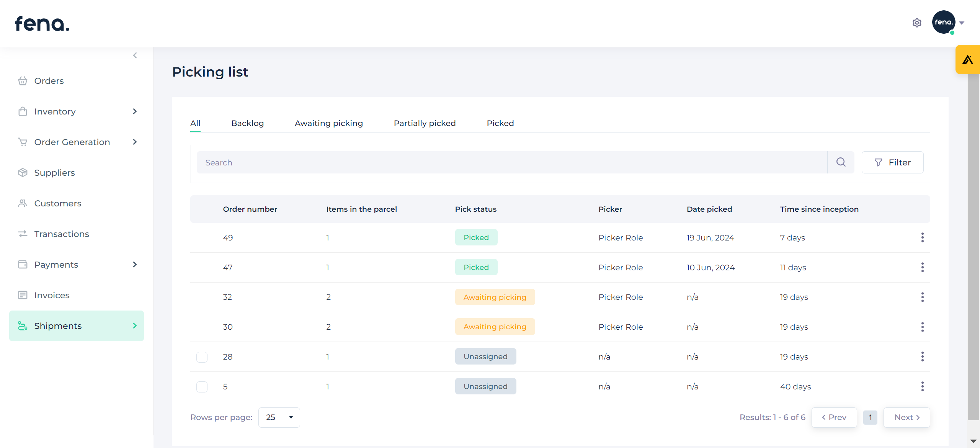Switch to the Partially picked tab
The height and width of the screenshot is (448, 980).
pos(425,123)
